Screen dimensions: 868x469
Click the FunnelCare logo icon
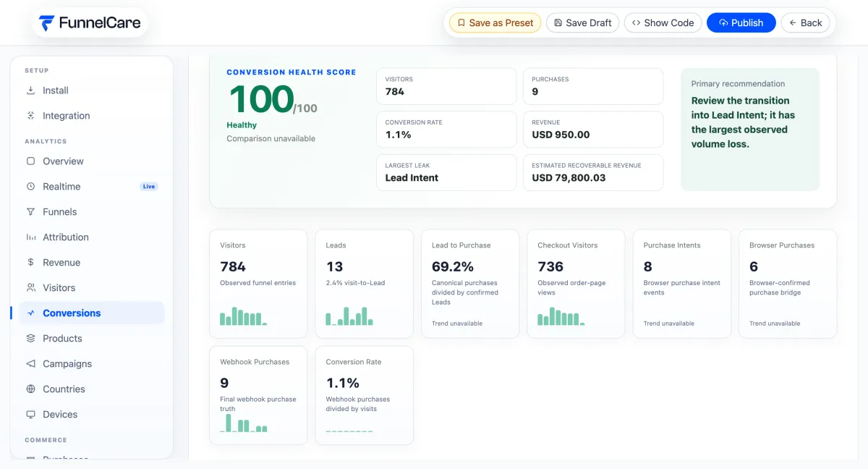coord(47,23)
